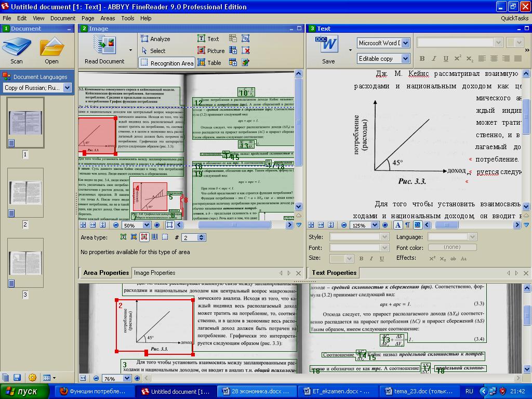This screenshot has height=399, width=532.
Task: Open the File menu
Action: click(7, 18)
